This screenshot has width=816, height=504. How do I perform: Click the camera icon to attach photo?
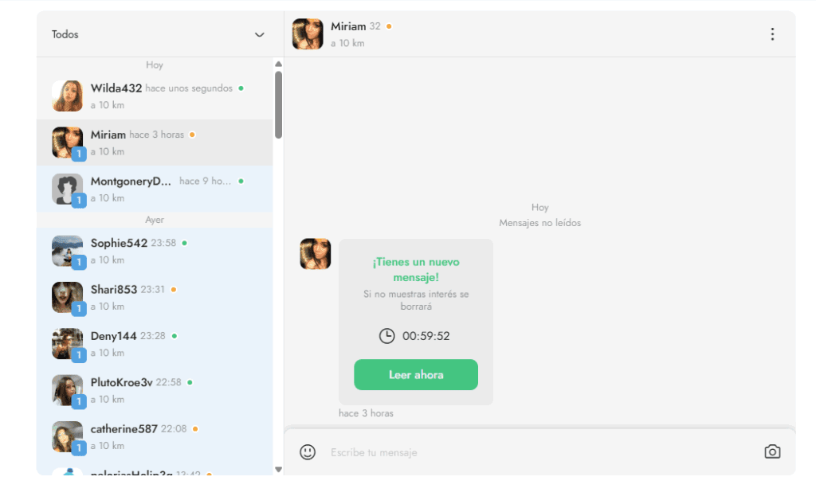click(x=772, y=451)
